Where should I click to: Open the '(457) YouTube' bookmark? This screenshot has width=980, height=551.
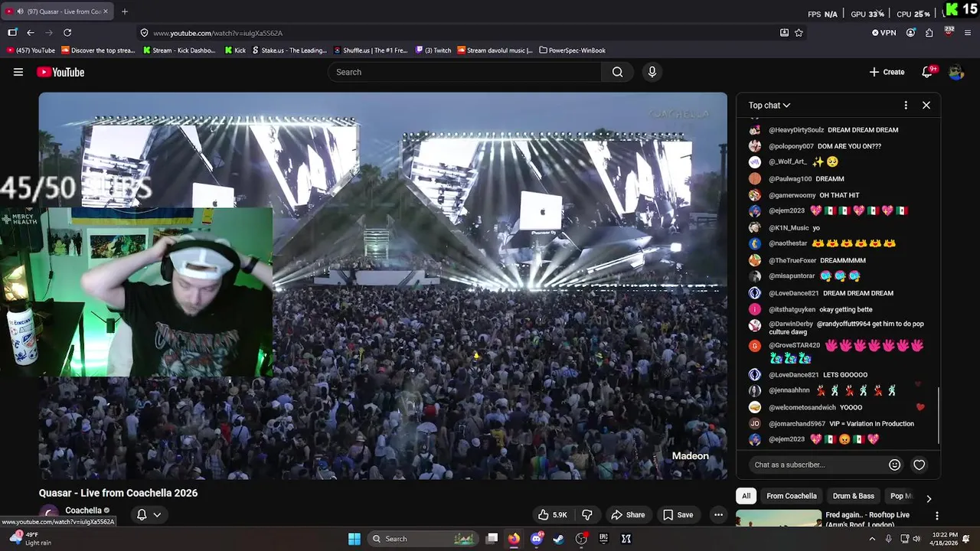point(31,51)
